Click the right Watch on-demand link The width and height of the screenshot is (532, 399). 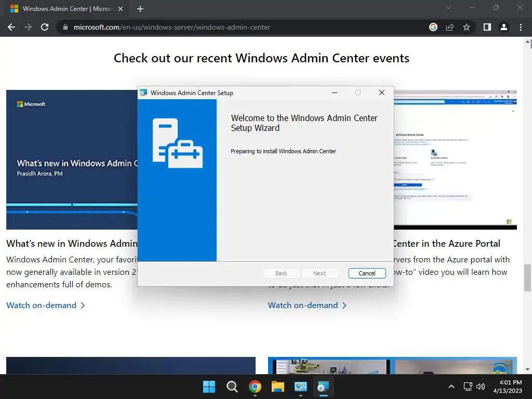tap(308, 305)
